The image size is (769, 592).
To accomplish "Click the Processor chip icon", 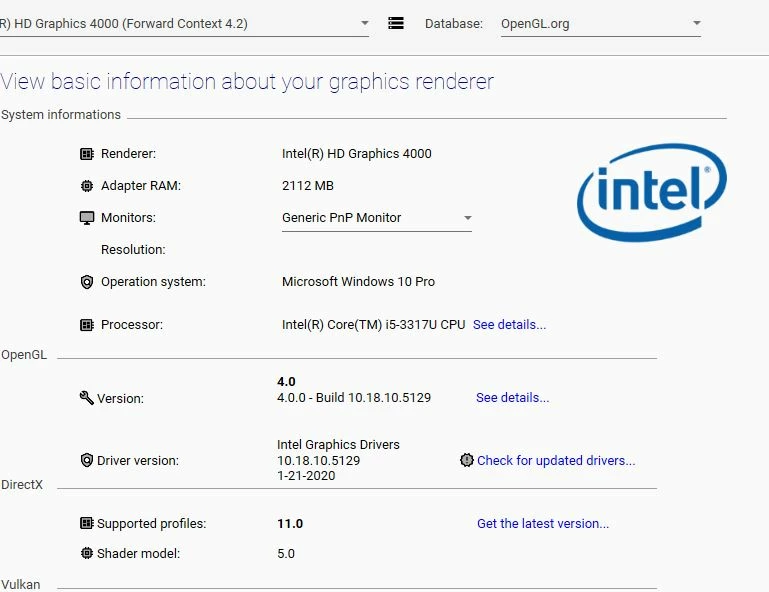I will click(x=87, y=325).
